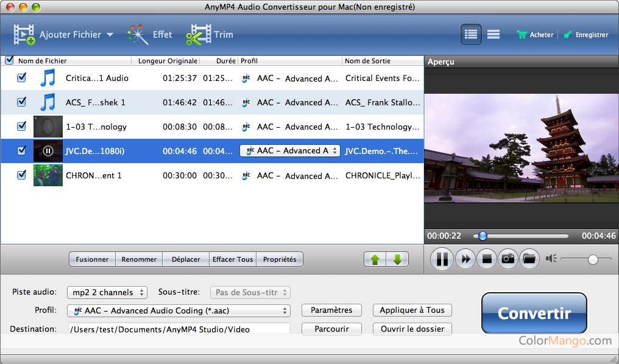
Task: Click the Déplacer button
Action: click(186, 259)
